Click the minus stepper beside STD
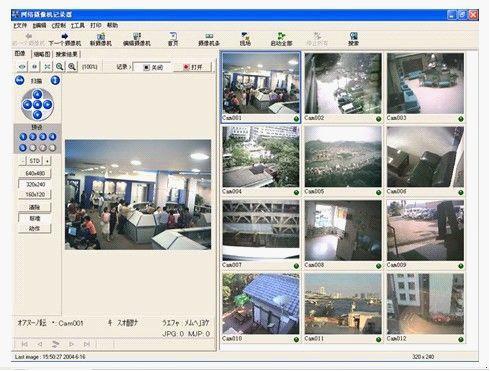Screen dimensions: 490x371 pyautogui.click(x=22, y=161)
